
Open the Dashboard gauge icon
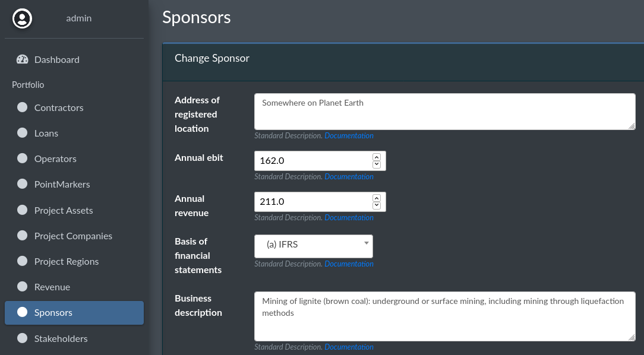point(23,59)
